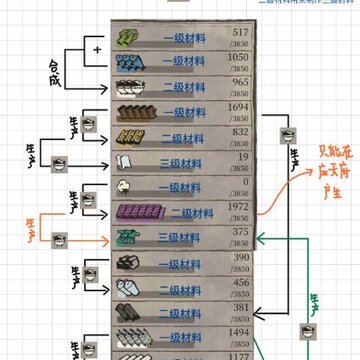
Task: Click the 517 quantity value
Action: (x=241, y=32)
